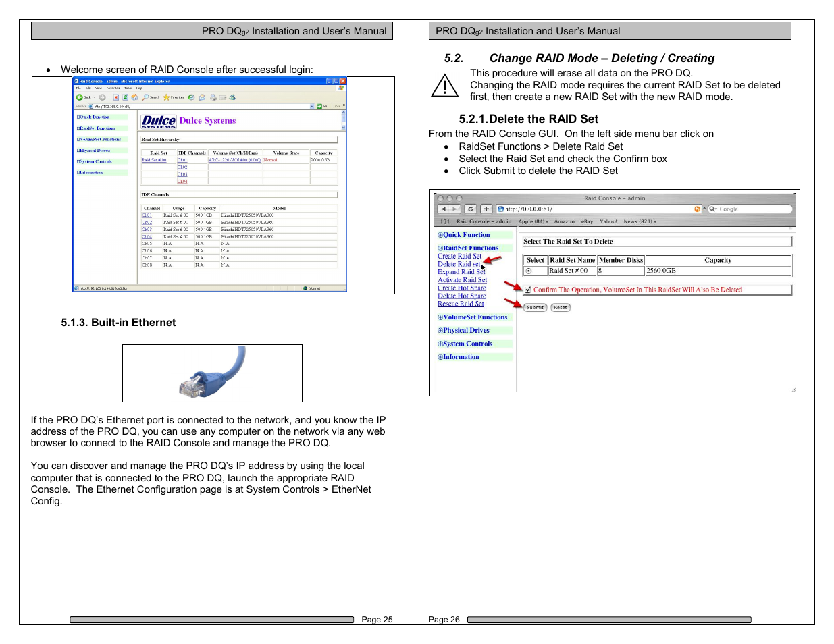The height and width of the screenshot is (644, 834).
Task: Click Search magnifier in Internet Explorer toolbar
Action: 145,97
